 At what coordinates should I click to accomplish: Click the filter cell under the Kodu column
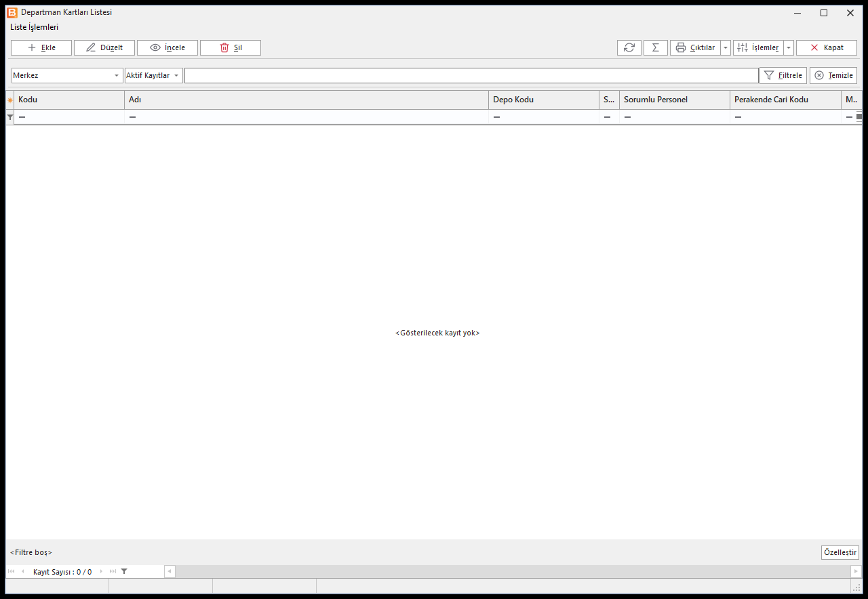[x=69, y=117]
